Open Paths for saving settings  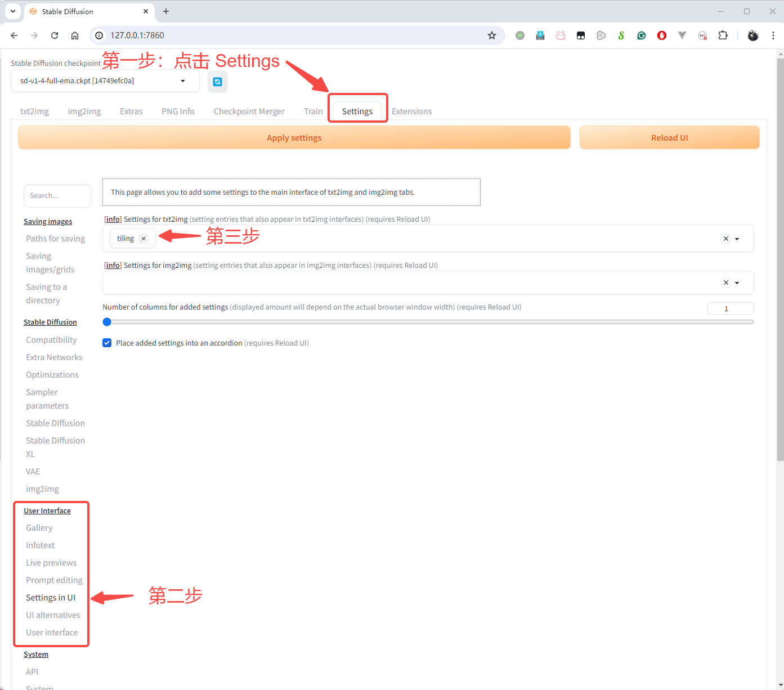tap(55, 239)
